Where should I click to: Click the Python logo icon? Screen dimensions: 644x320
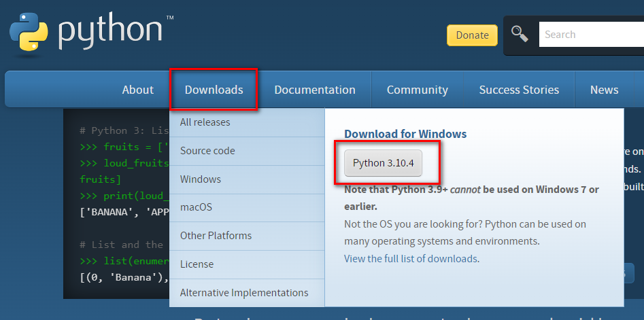[x=29, y=31]
